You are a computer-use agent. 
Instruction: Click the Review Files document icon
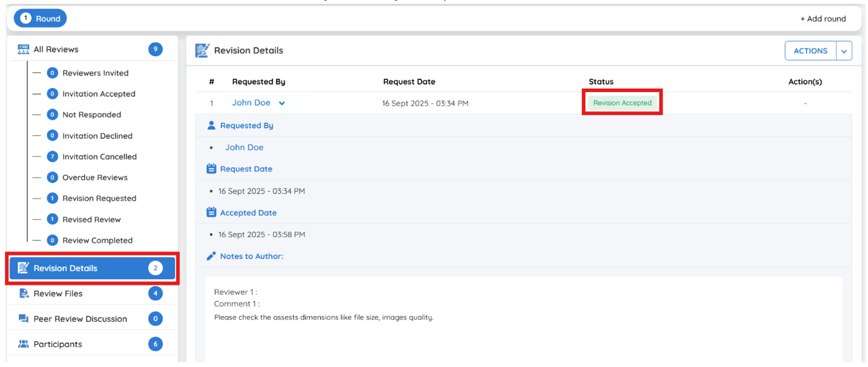(x=24, y=293)
